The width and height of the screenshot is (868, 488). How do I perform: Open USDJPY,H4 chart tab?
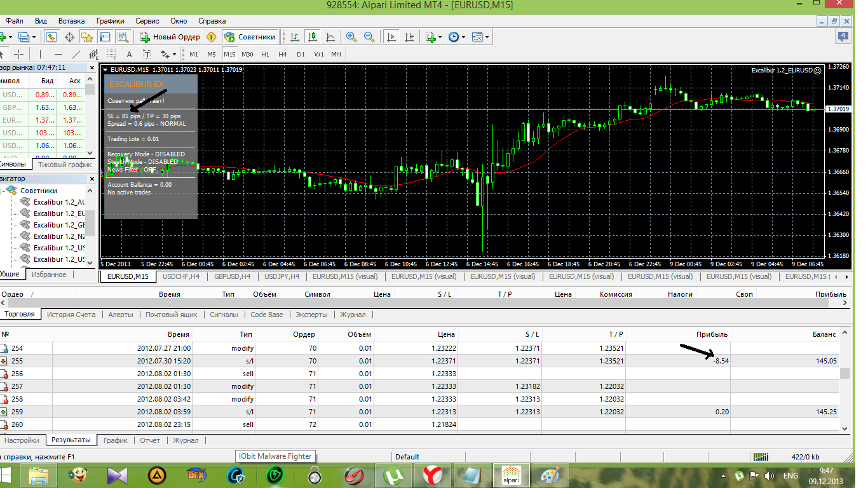coord(282,276)
